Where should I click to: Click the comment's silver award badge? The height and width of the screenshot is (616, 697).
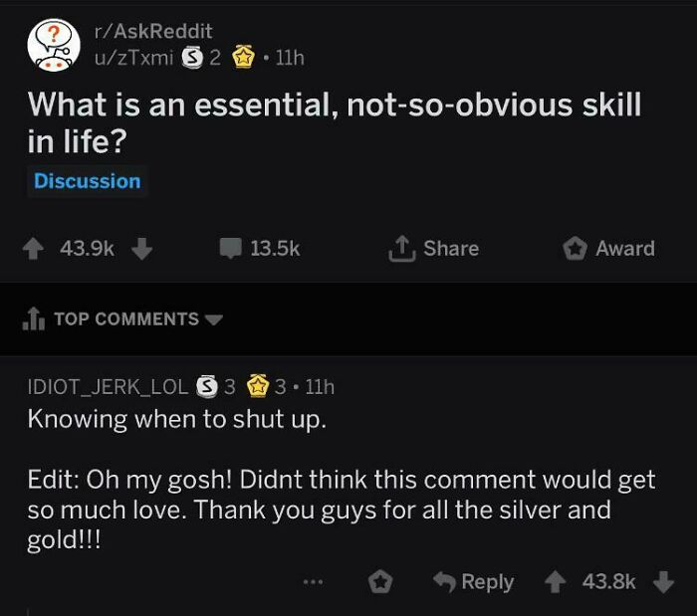point(207,386)
